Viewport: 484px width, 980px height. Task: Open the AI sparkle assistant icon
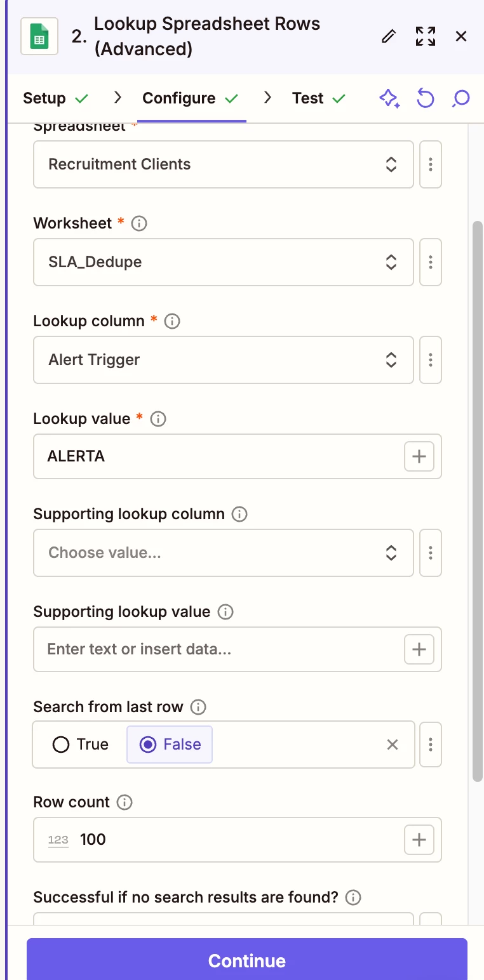coord(389,98)
